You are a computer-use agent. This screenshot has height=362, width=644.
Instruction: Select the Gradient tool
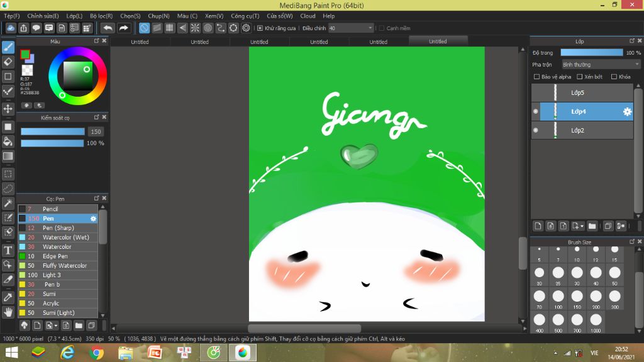pos(8,156)
